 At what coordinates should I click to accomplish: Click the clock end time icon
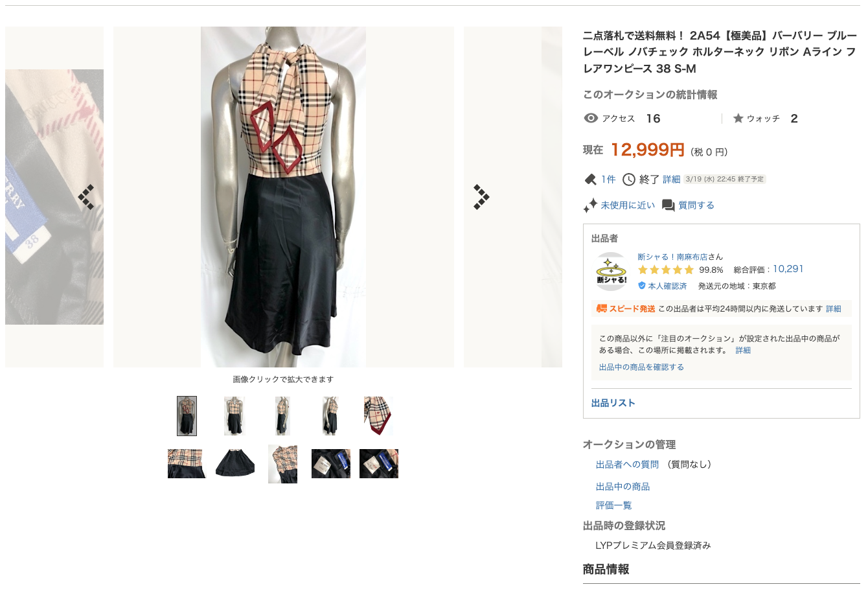[x=629, y=180]
